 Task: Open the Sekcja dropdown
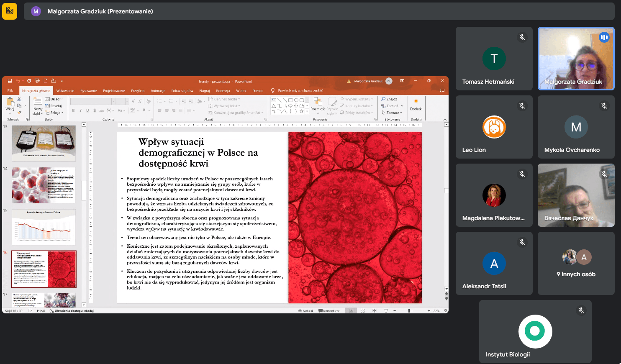[54, 113]
